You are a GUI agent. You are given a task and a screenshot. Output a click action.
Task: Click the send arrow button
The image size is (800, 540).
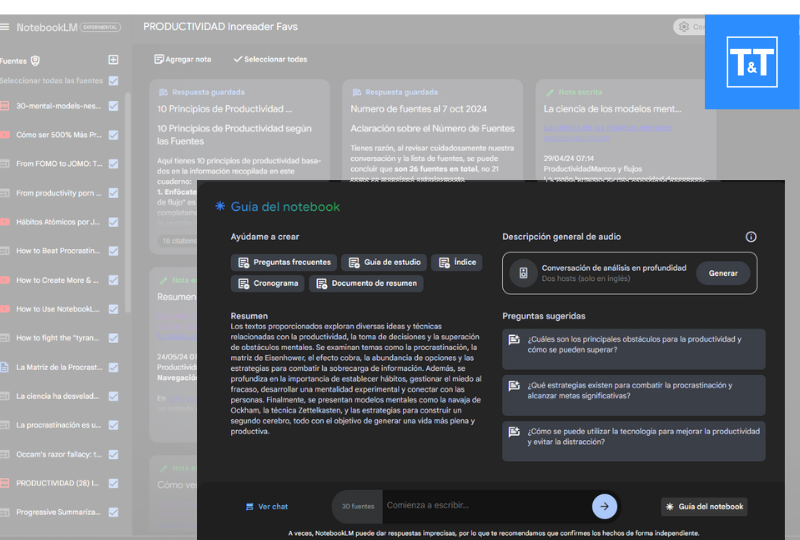[x=604, y=506]
